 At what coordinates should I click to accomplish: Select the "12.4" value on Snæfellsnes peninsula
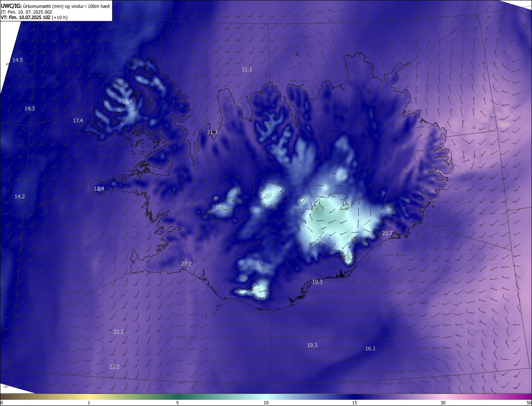coord(99,189)
